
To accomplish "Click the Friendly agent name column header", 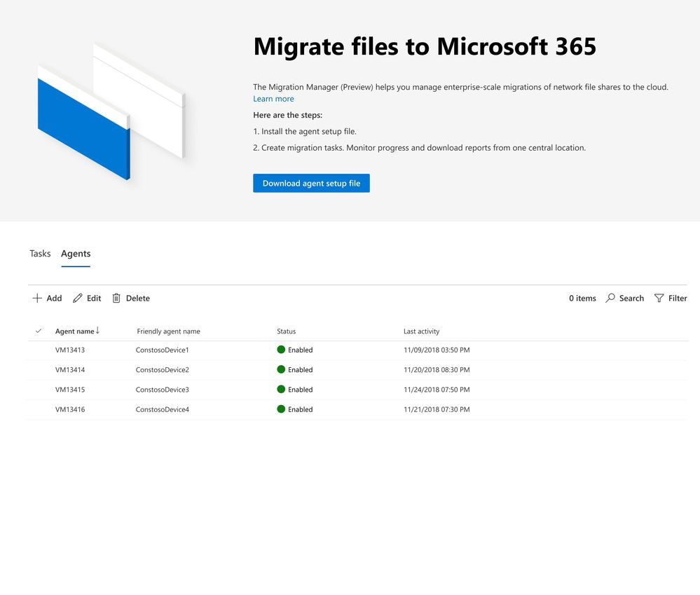I will pyautogui.click(x=168, y=331).
